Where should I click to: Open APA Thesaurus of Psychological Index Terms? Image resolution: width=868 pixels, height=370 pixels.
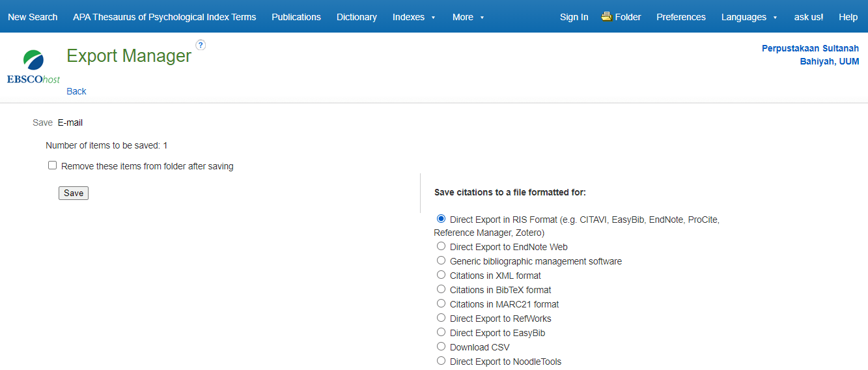[164, 17]
